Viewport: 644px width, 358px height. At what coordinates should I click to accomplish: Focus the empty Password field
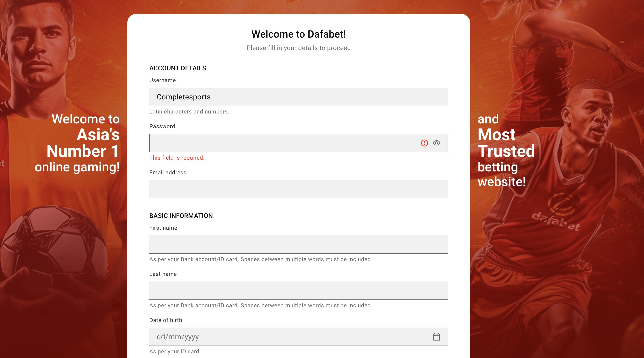pos(275,143)
